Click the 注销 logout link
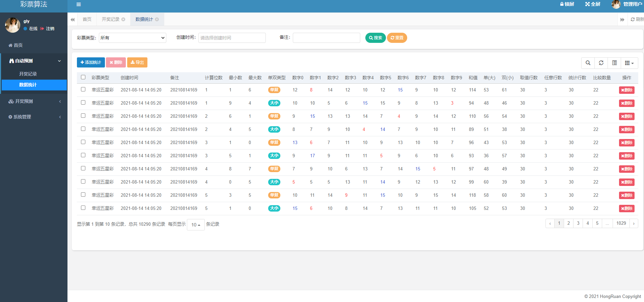This screenshot has width=644, height=302. click(x=48, y=29)
